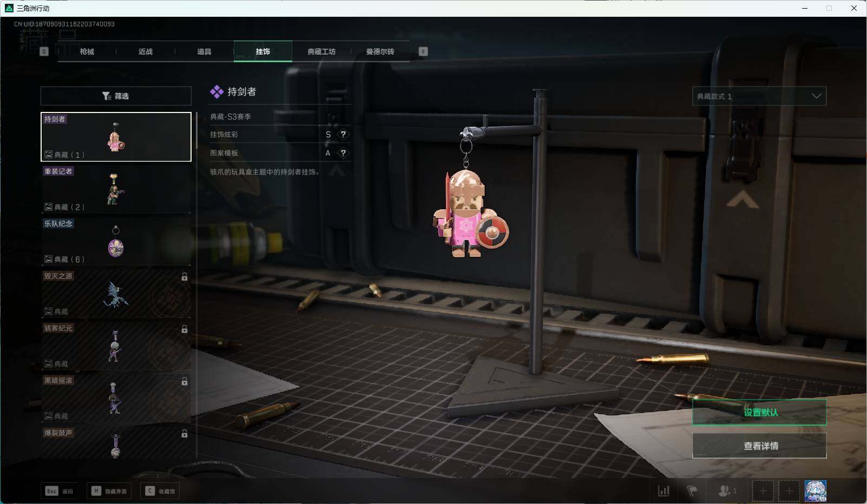867x504 pixels.
Task: Open the 筛选 filter button
Action: (116, 96)
